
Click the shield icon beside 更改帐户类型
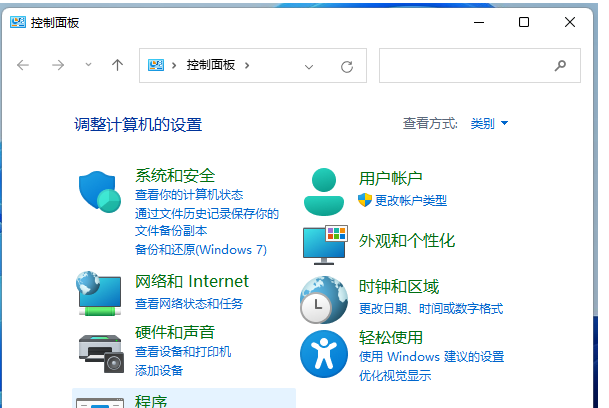[365, 200]
